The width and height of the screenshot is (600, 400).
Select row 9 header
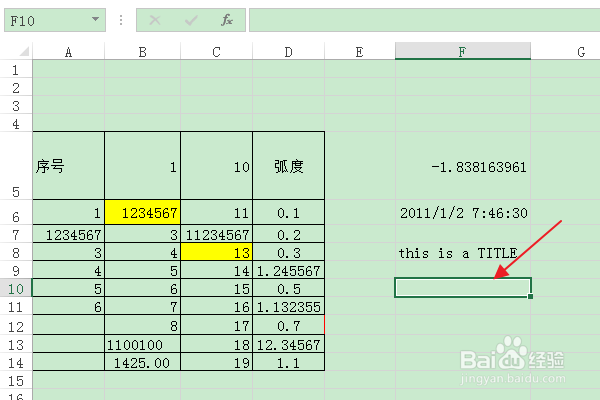click(16, 270)
